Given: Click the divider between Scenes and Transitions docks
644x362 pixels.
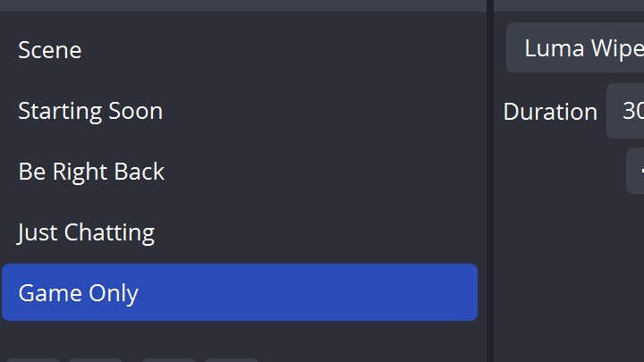Looking at the screenshot, I should coord(490,179).
